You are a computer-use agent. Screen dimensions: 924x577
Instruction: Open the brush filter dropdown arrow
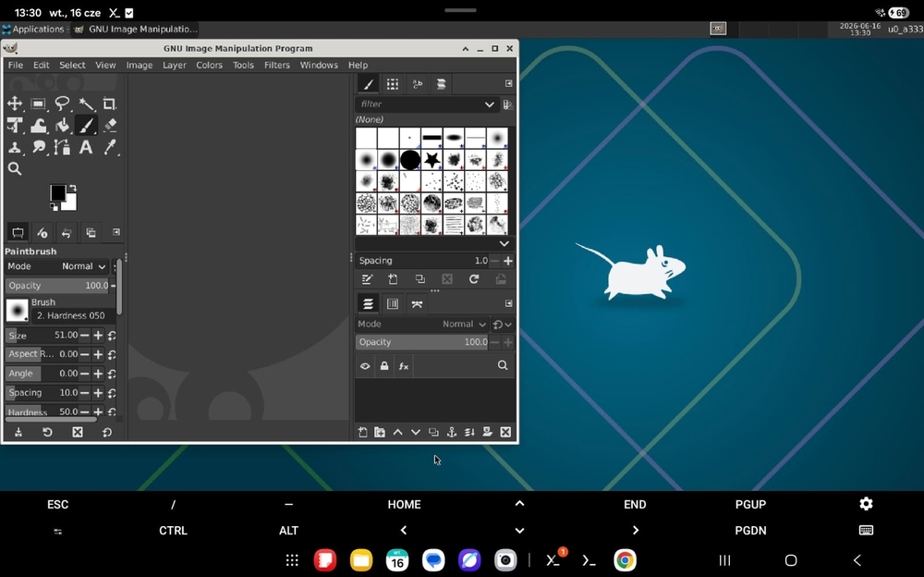coord(489,104)
